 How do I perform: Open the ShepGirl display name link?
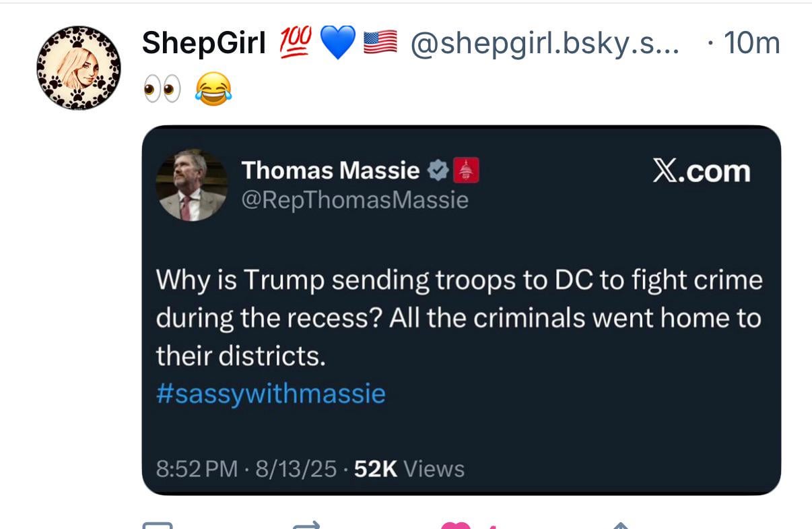pyautogui.click(x=204, y=44)
